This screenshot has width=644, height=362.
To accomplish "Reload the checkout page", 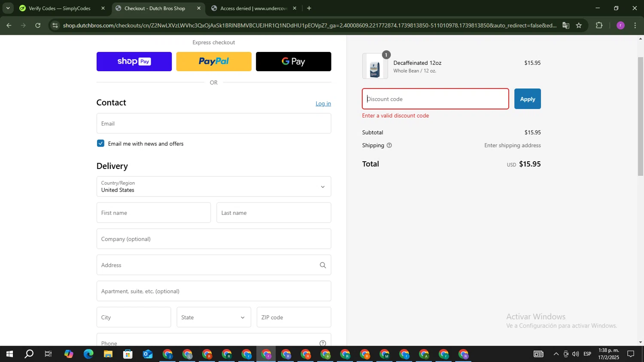I will point(38,25).
